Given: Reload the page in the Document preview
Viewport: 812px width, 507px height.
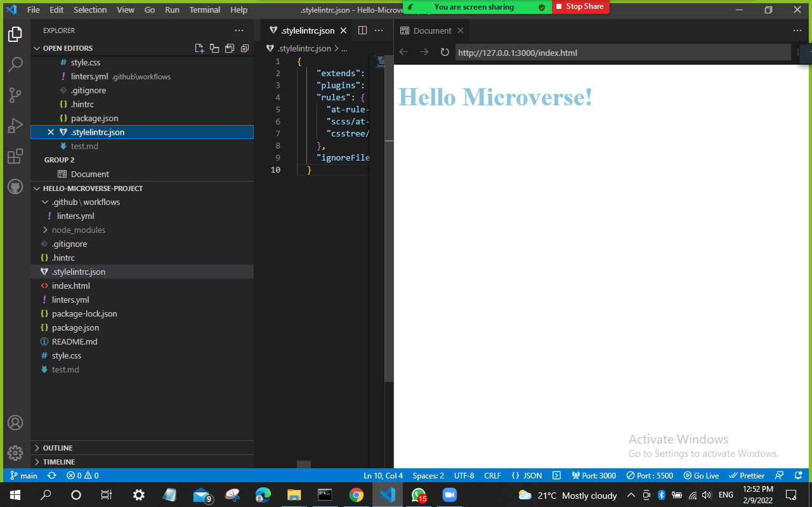Looking at the screenshot, I should click(444, 53).
